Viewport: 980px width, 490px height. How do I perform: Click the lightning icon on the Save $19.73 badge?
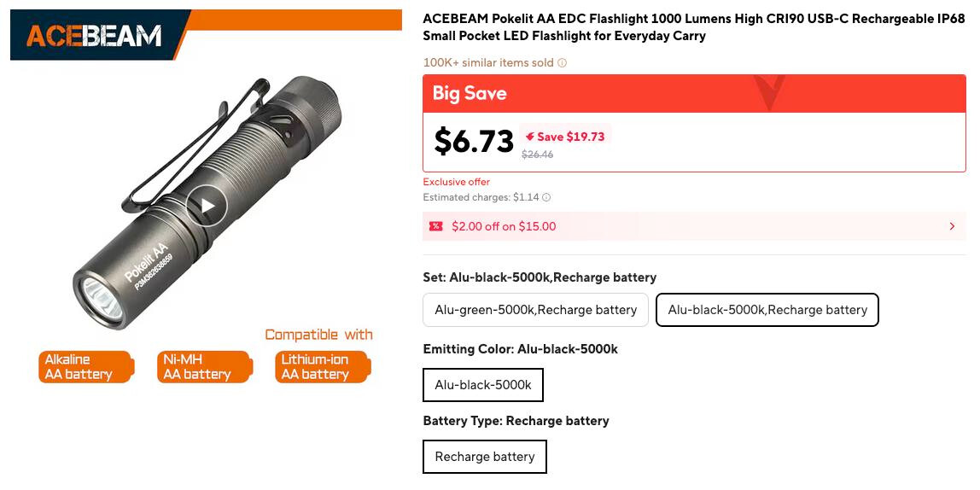coord(529,137)
